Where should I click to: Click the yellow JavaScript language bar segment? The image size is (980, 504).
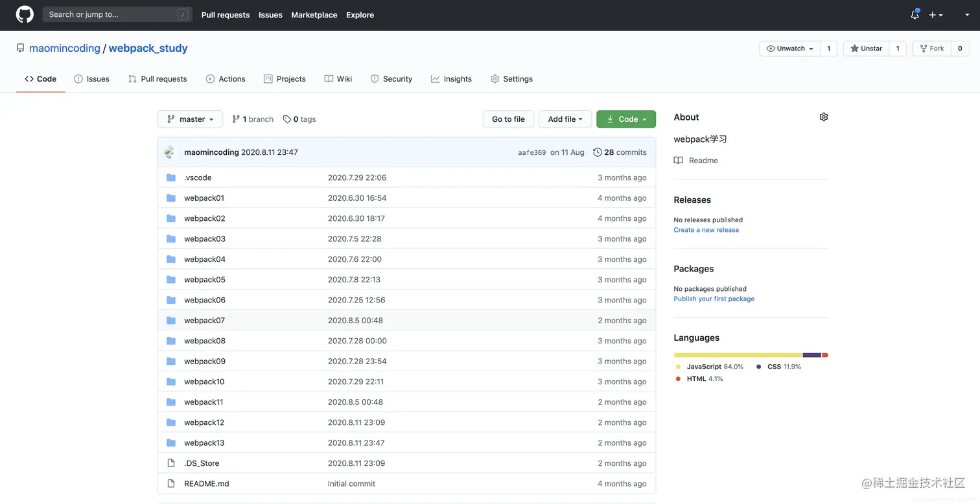coord(738,355)
